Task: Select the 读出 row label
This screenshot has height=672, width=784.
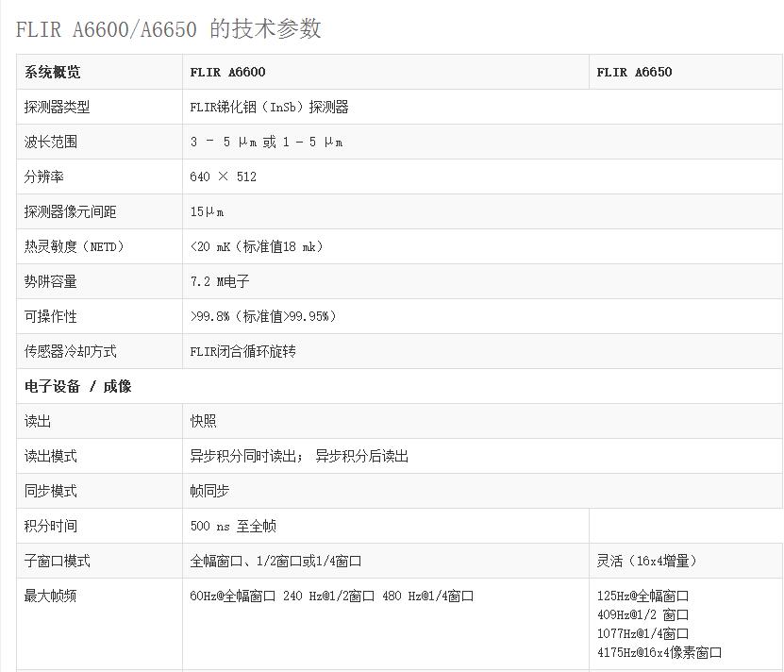Action: click(x=38, y=421)
